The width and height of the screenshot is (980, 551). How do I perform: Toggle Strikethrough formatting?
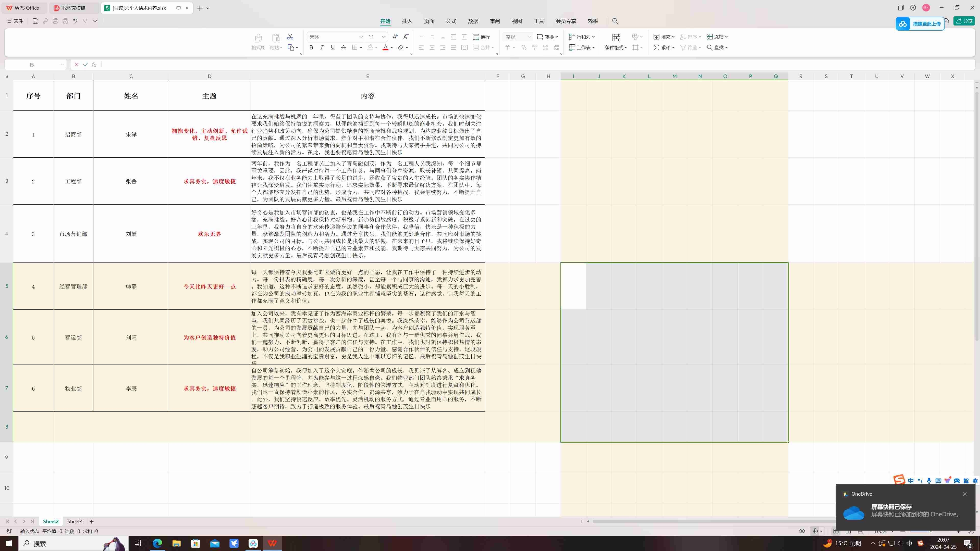(343, 47)
